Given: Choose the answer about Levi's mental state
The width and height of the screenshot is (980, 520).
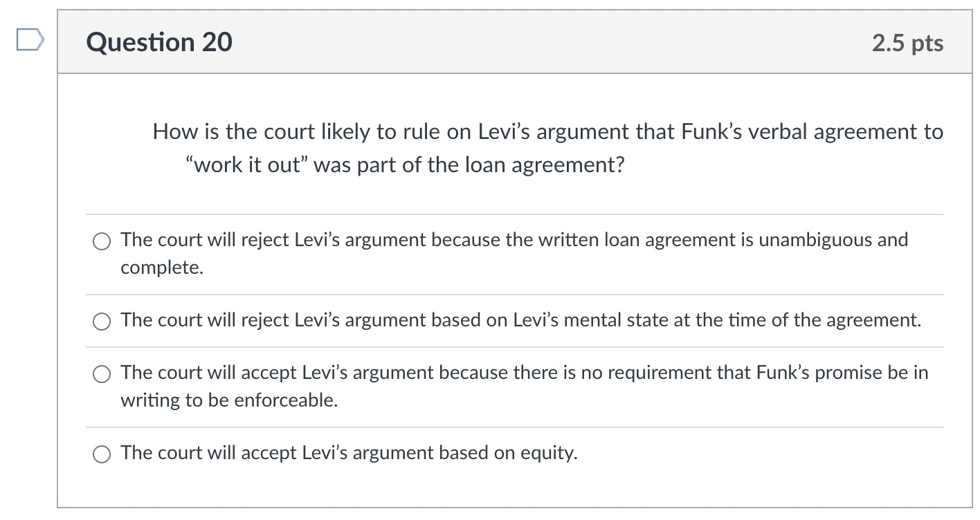Looking at the screenshot, I should click(x=101, y=321).
